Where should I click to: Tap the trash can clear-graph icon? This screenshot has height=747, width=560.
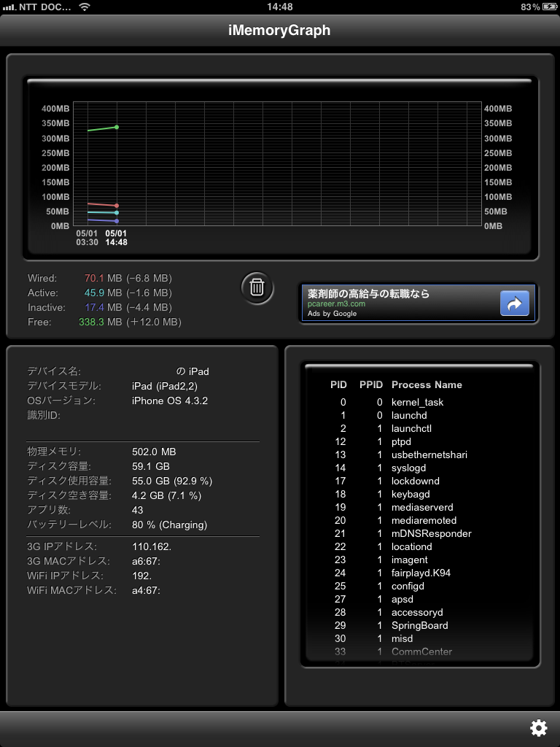[x=257, y=287]
